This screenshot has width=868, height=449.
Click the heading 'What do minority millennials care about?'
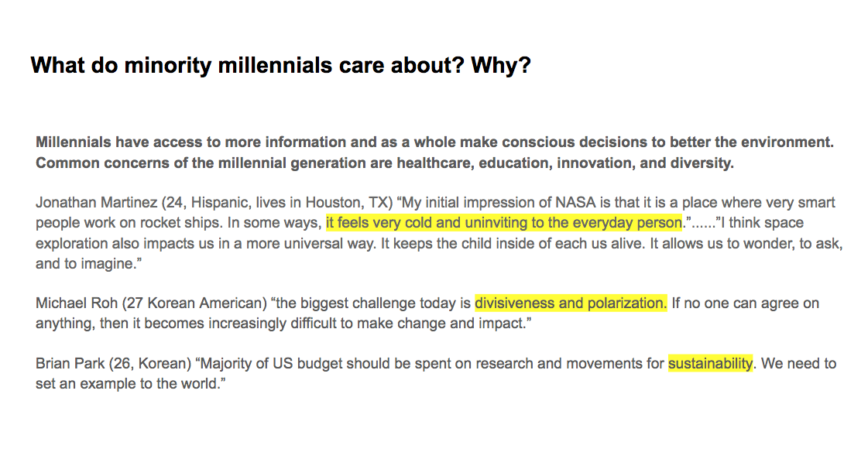click(248, 65)
